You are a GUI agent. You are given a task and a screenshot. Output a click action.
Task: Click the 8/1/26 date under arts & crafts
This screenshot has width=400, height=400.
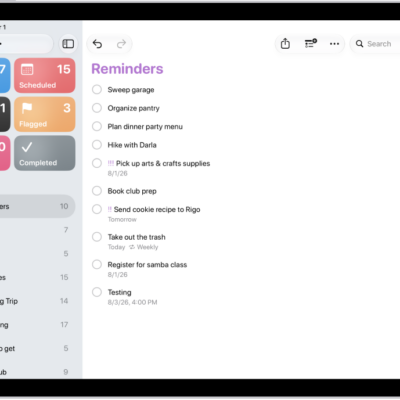[x=117, y=173]
